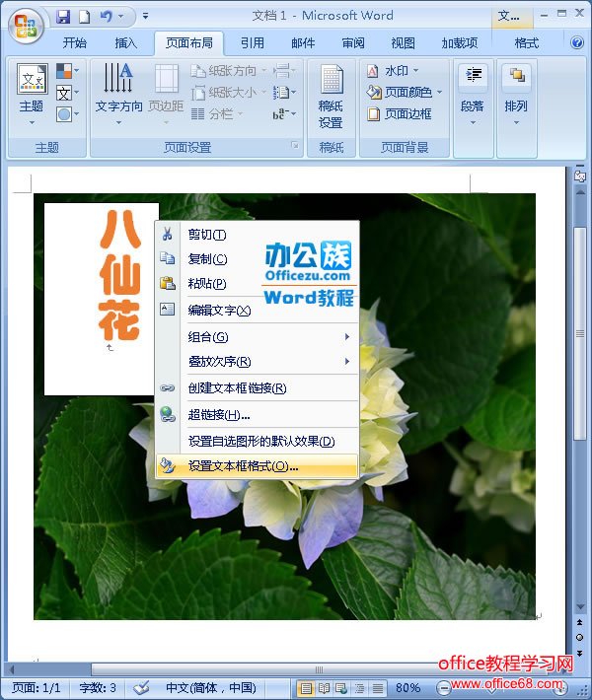The width and height of the screenshot is (592, 700).
Task: Choose theme colors icon
Action: tap(67, 71)
